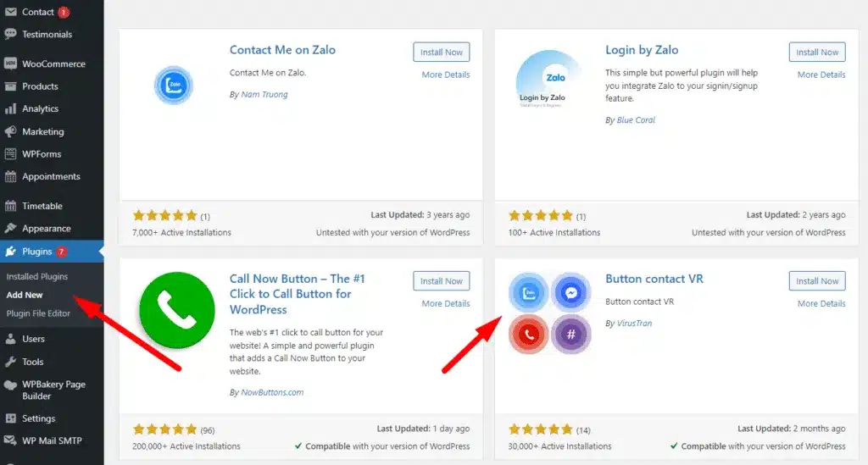Open author VirusTran link
The height and width of the screenshot is (465, 868).
634,324
